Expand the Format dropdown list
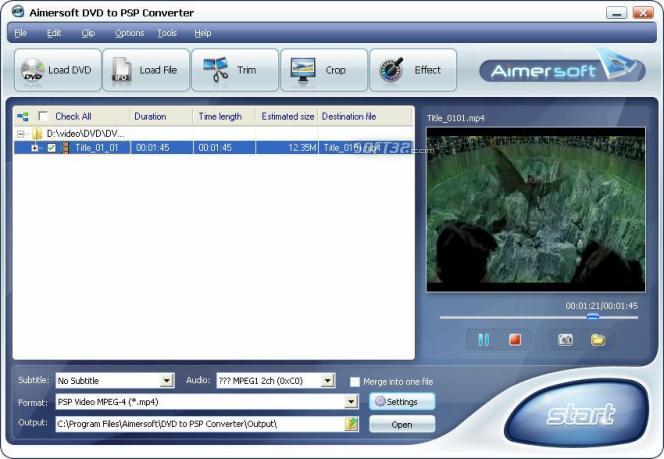 (x=351, y=402)
